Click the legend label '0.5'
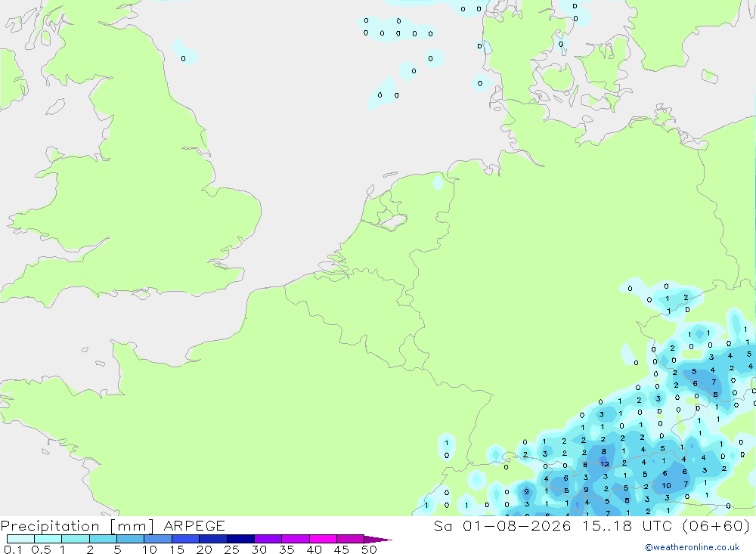Image resolution: width=756 pixels, height=554 pixels. pos(41,549)
